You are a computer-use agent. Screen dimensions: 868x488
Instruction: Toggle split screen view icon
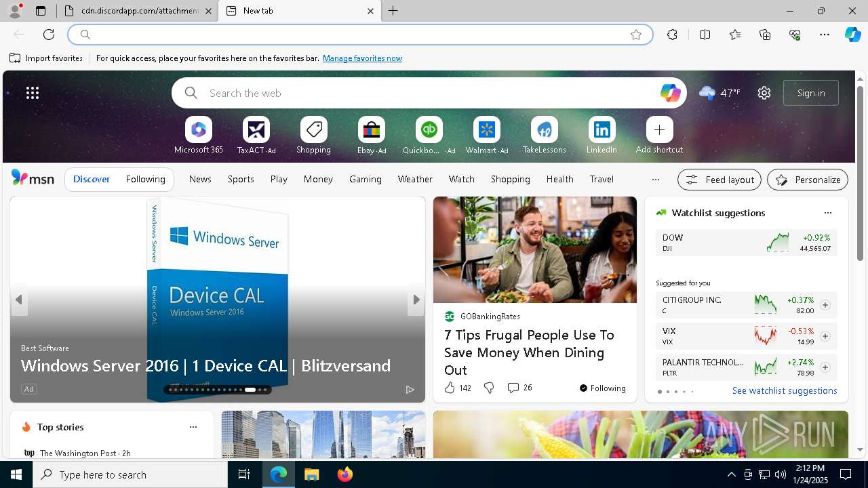(x=705, y=35)
